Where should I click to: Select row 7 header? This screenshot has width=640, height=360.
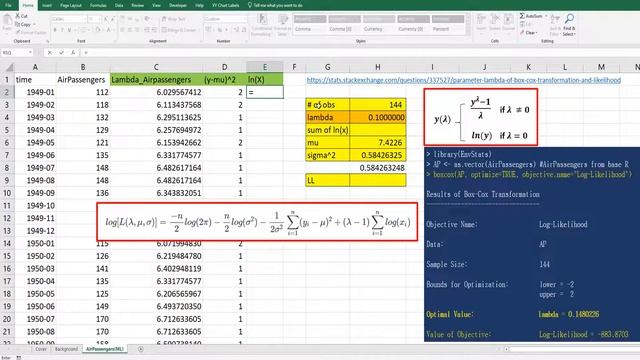(7, 155)
